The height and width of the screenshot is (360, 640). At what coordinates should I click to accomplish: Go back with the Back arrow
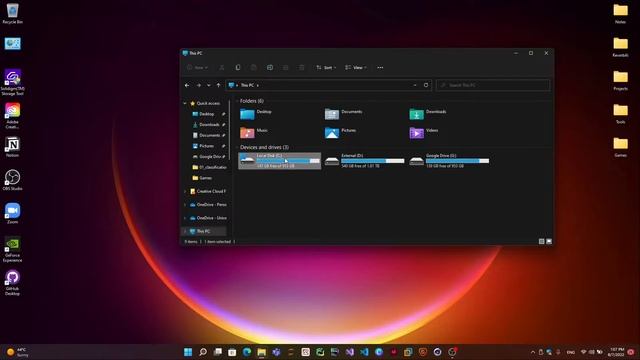tap(187, 85)
